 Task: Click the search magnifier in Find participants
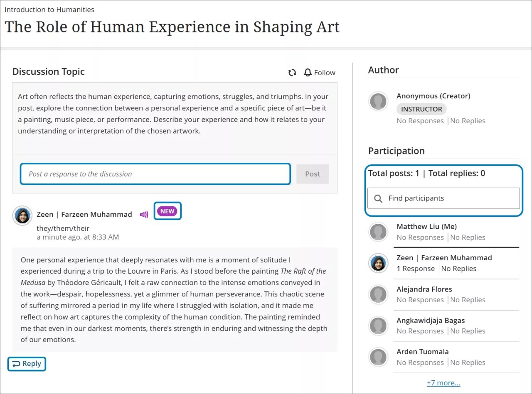378,198
